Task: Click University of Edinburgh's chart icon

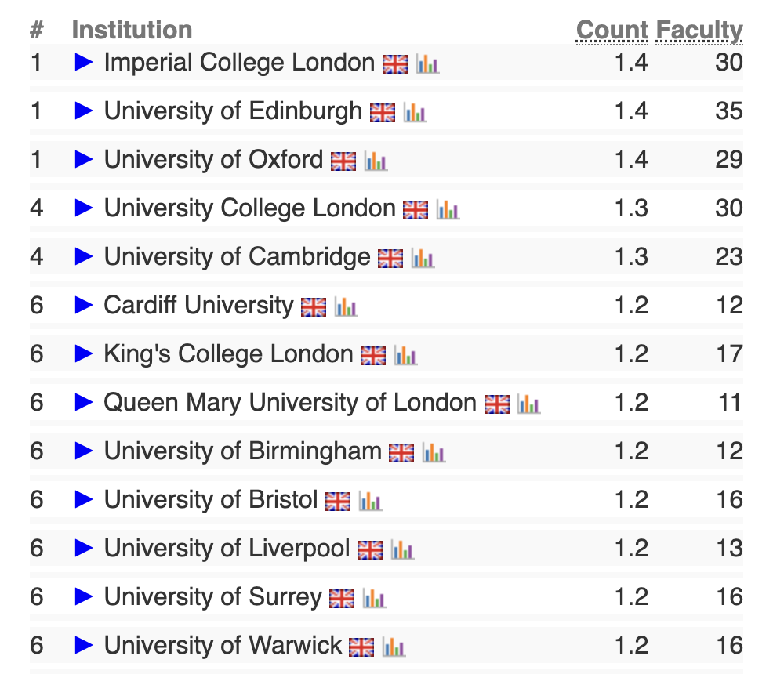Action: click(x=415, y=112)
